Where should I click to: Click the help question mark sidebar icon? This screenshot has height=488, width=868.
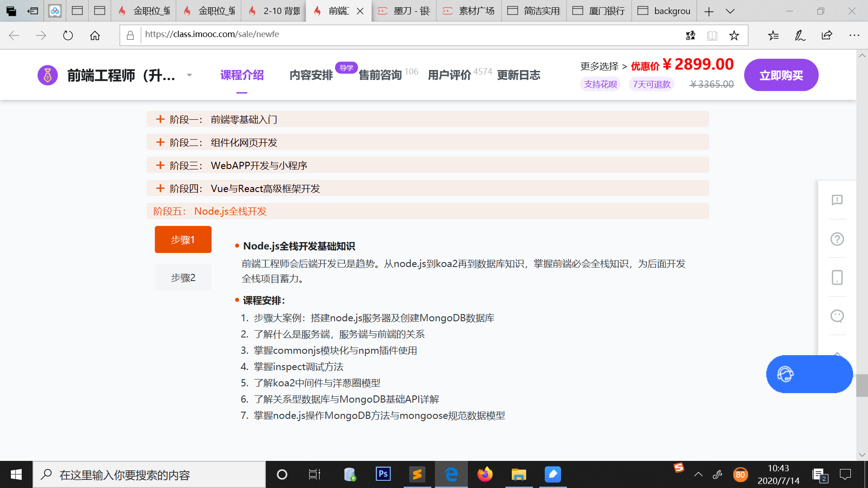837,239
